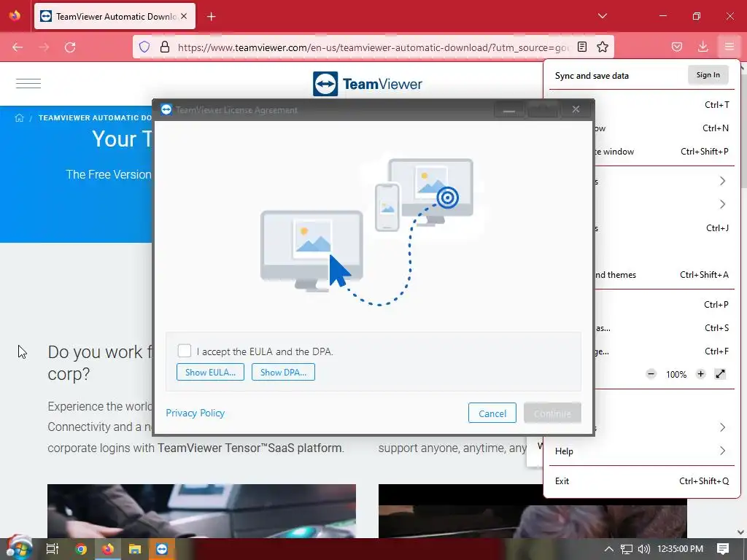Image resolution: width=747 pixels, height=560 pixels.
Task: Reset the 100% zoom level
Action: click(676, 374)
